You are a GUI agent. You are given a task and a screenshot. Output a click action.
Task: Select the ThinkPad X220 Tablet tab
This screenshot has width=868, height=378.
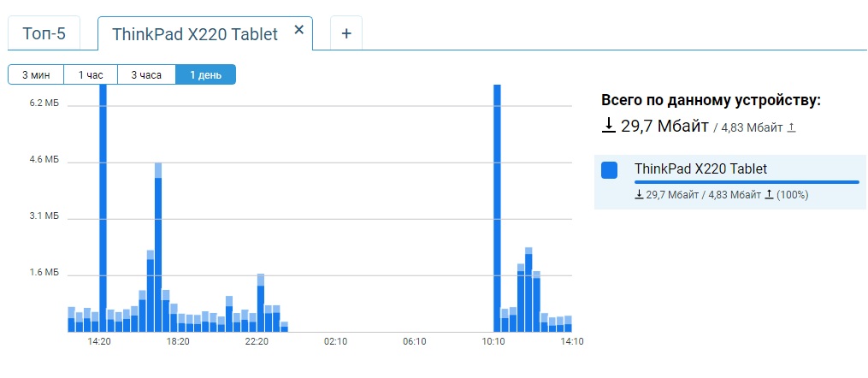(x=195, y=34)
